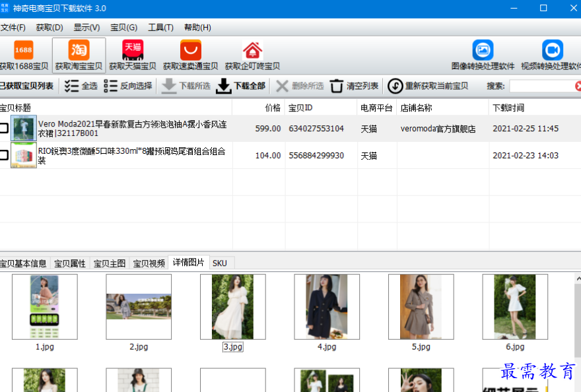Image resolution: width=581 pixels, height=392 pixels.
Task: Switch to 宝贝视频 tab
Action: click(x=149, y=263)
